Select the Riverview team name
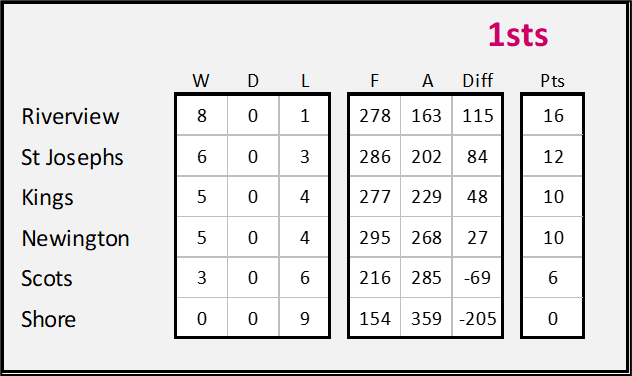 coord(70,116)
